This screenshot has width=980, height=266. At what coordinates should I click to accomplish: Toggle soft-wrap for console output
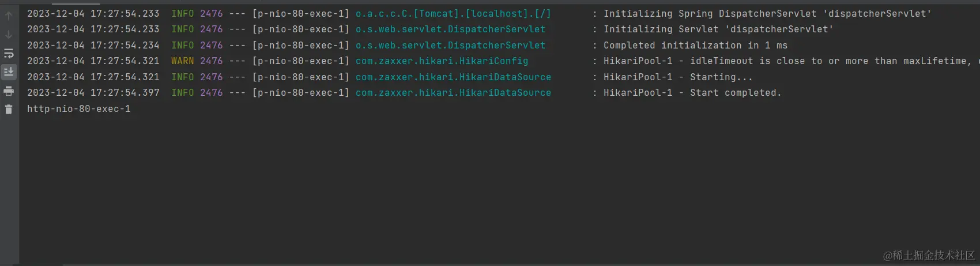coord(9,54)
